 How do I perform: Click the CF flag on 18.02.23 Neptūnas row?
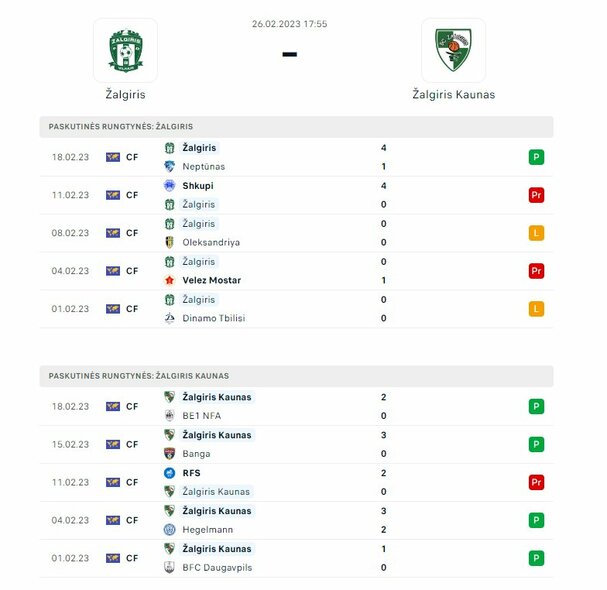coord(113,157)
